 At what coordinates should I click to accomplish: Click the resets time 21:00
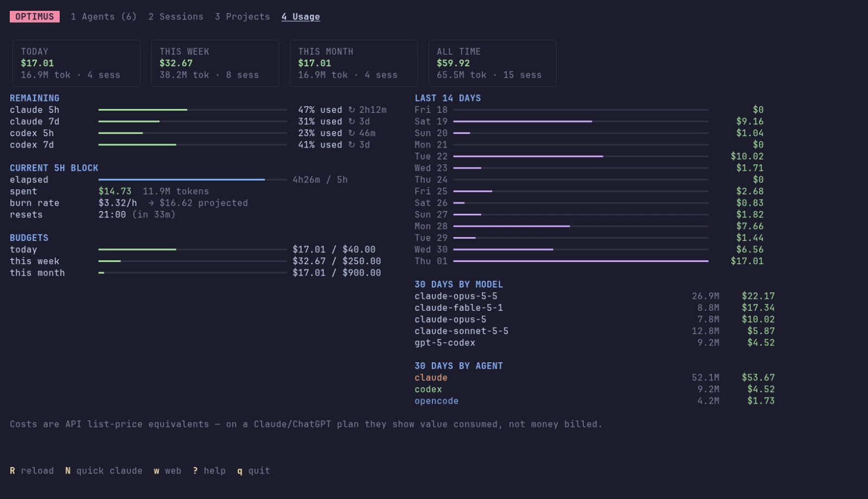[x=112, y=215]
